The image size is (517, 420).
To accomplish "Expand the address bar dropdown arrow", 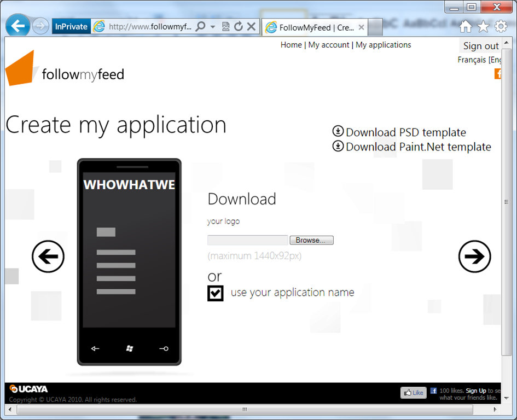I will tap(213, 26).
